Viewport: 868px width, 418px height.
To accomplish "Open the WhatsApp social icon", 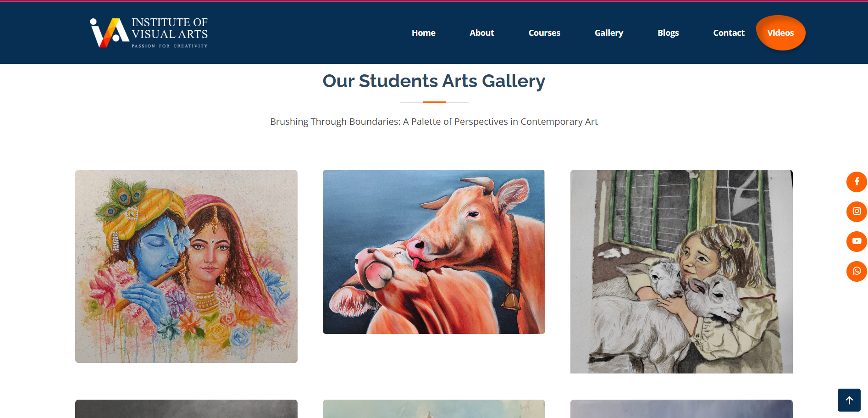I will tap(857, 271).
